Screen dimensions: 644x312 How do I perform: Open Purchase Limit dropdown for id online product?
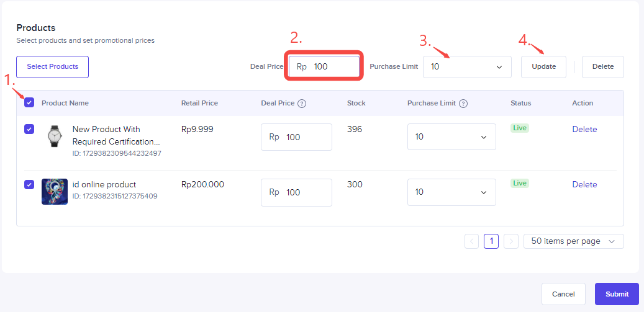point(451,192)
